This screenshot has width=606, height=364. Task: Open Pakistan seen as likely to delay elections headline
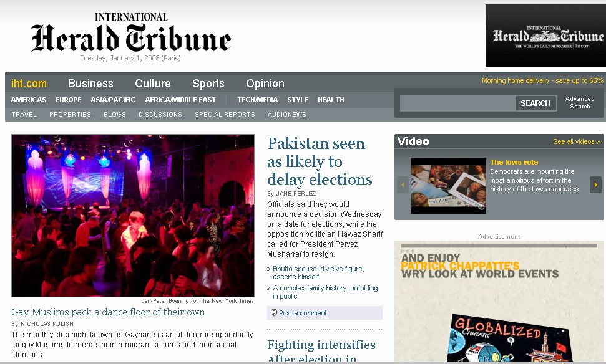point(320,161)
